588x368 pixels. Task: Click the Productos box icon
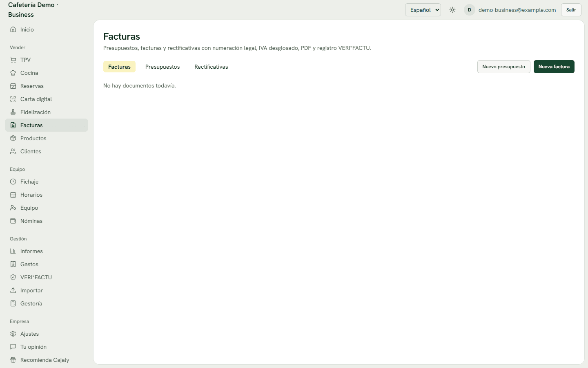click(x=13, y=138)
